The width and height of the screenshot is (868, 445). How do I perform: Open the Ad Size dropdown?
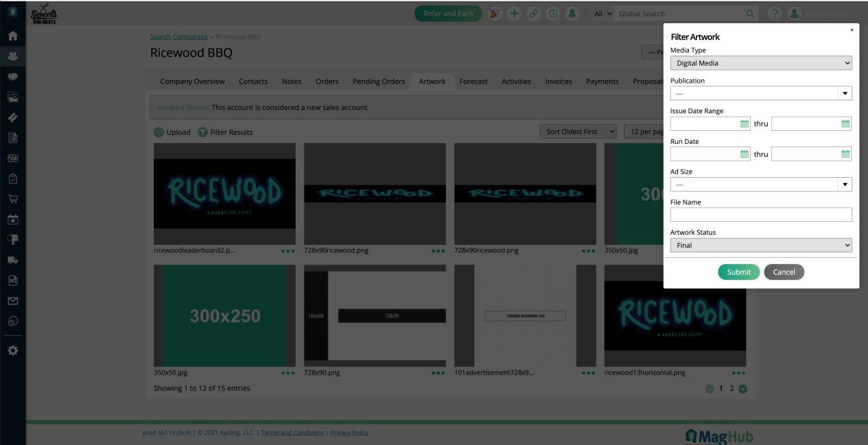tap(760, 185)
